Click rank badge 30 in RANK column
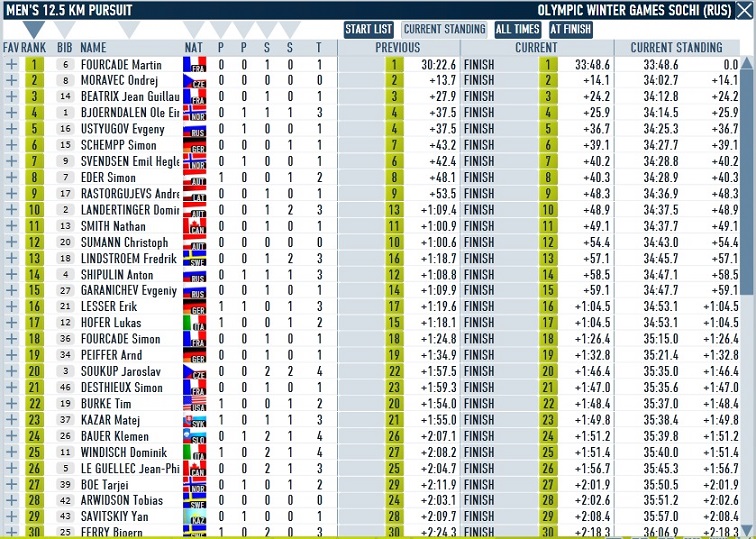The image size is (756, 539). [34, 532]
